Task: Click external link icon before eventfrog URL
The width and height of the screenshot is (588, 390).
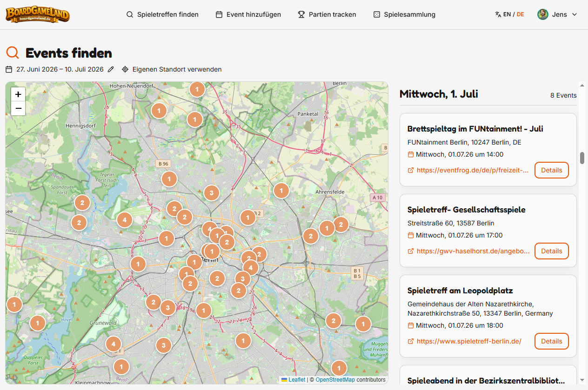Action: [411, 170]
